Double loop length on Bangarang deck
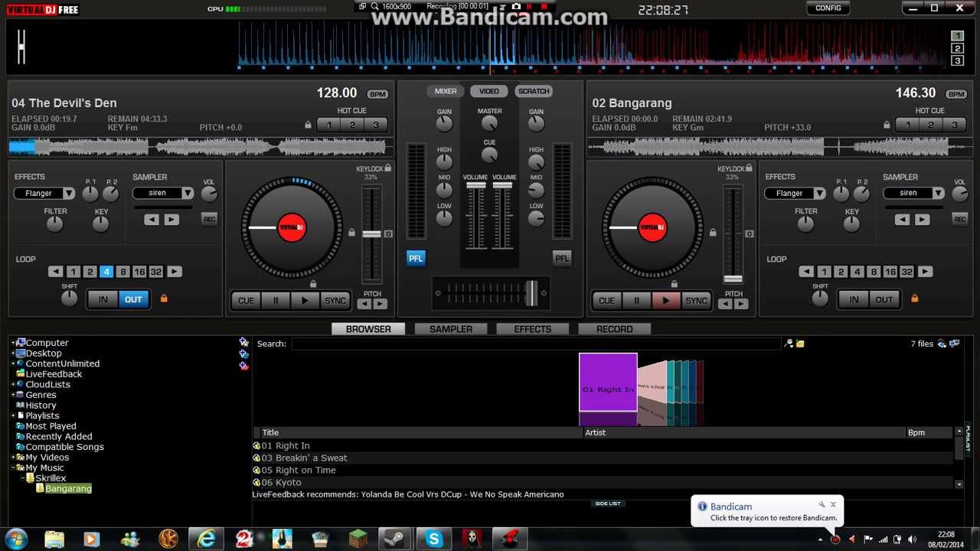 coord(925,272)
